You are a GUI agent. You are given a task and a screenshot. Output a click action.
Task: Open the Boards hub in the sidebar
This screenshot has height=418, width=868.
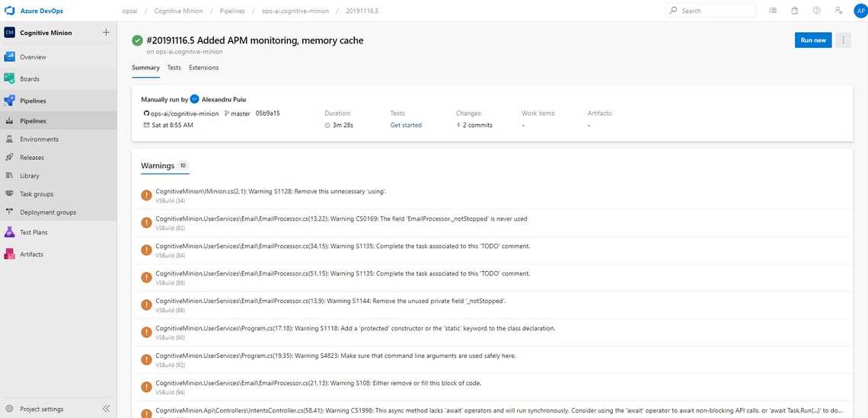(x=10, y=78)
